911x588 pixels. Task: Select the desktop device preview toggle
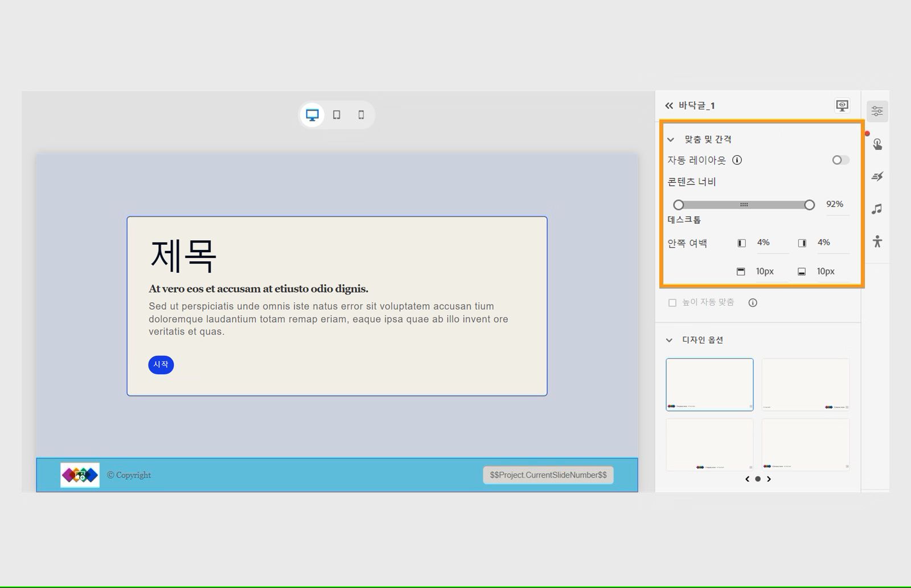(312, 114)
